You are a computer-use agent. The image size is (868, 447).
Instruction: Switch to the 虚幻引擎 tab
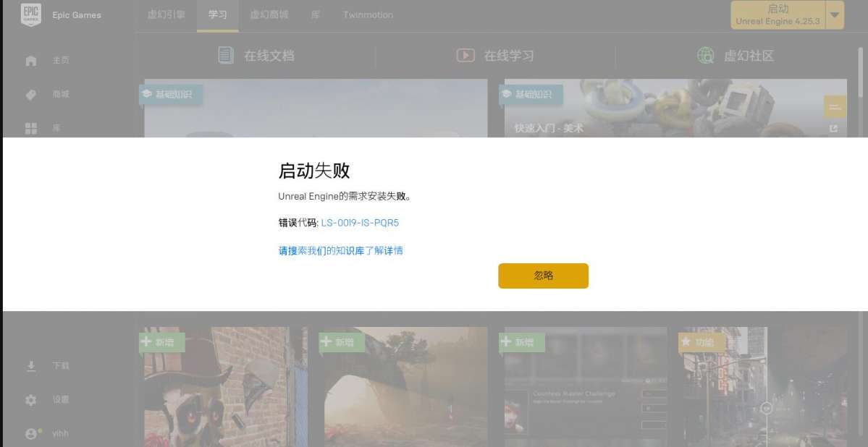point(166,15)
